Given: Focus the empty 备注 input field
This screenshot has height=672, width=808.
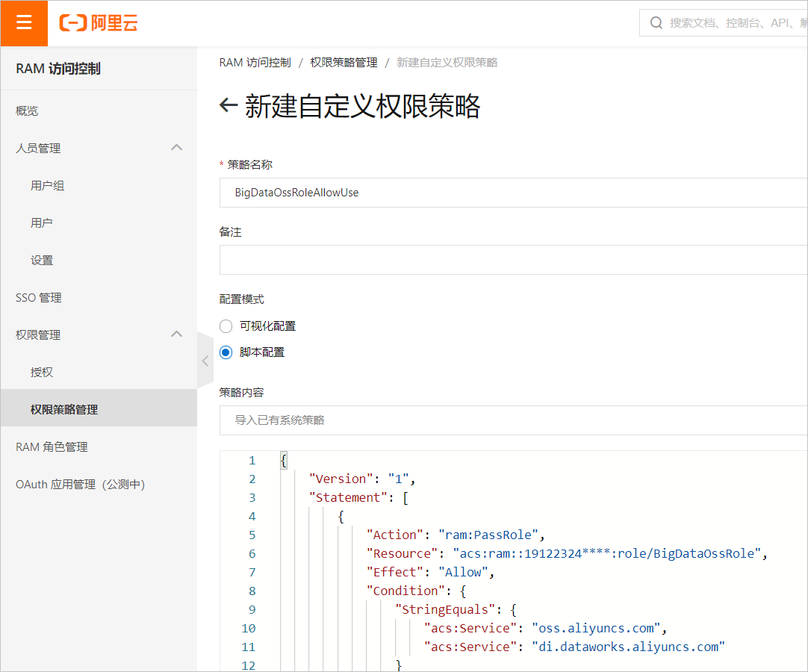Looking at the screenshot, I should [x=513, y=260].
